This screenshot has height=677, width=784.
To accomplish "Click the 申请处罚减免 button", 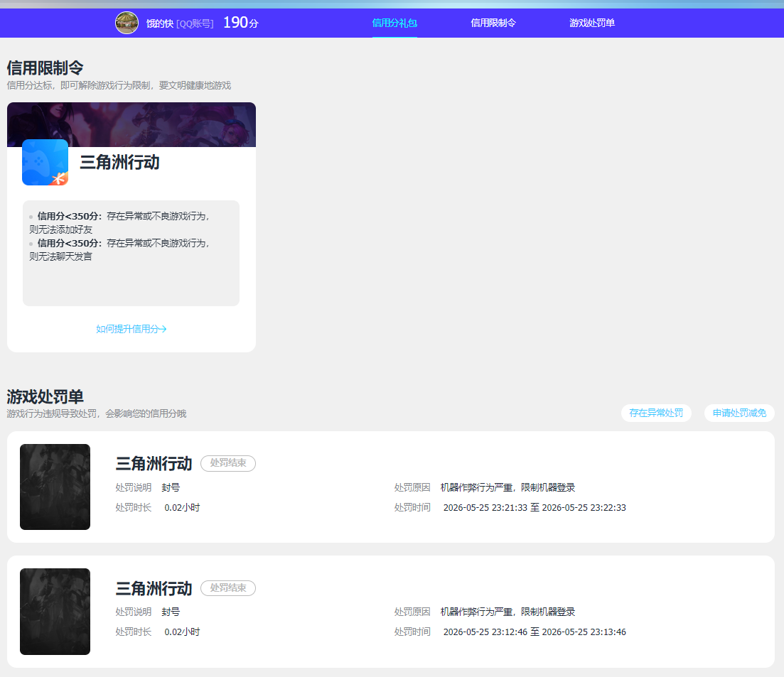I will click(739, 413).
